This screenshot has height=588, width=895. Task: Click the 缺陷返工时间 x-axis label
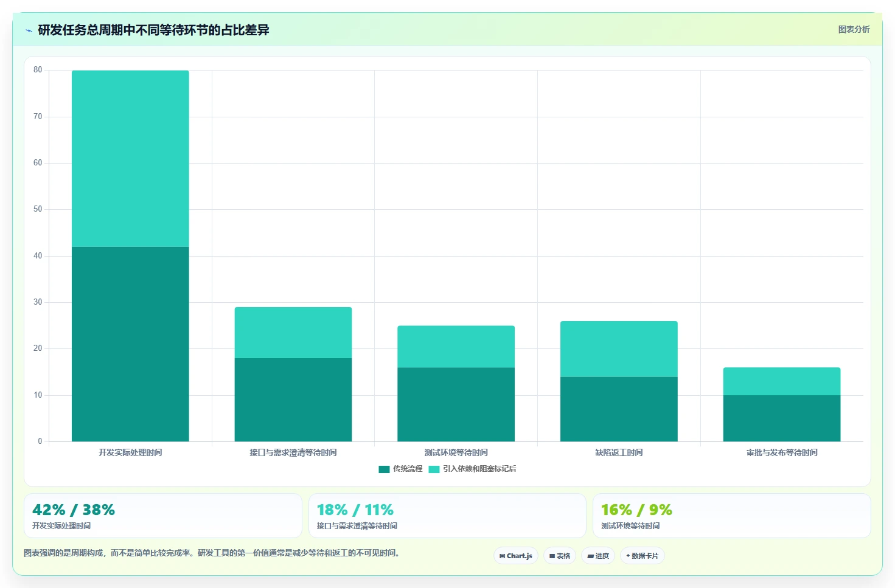click(x=619, y=452)
